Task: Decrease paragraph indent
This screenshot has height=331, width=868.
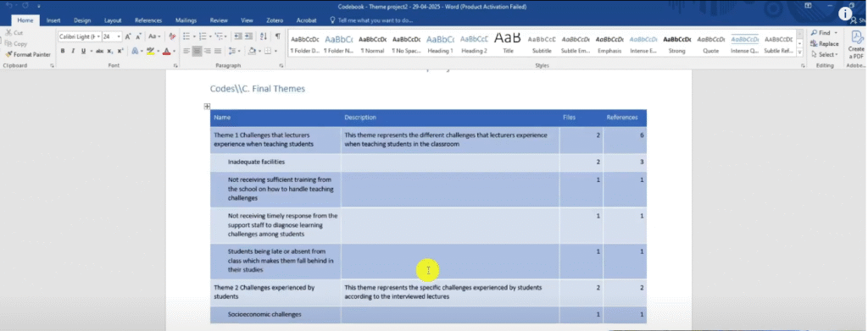Action: [238, 36]
